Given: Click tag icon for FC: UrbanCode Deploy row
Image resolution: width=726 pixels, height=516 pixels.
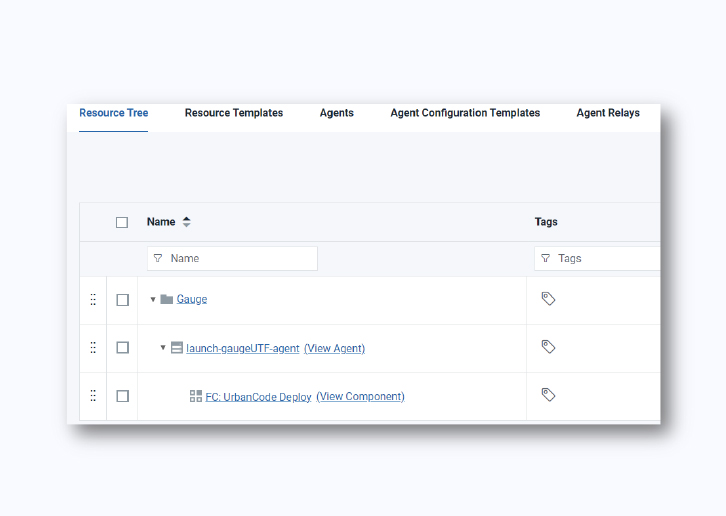Looking at the screenshot, I should (548, 395).
